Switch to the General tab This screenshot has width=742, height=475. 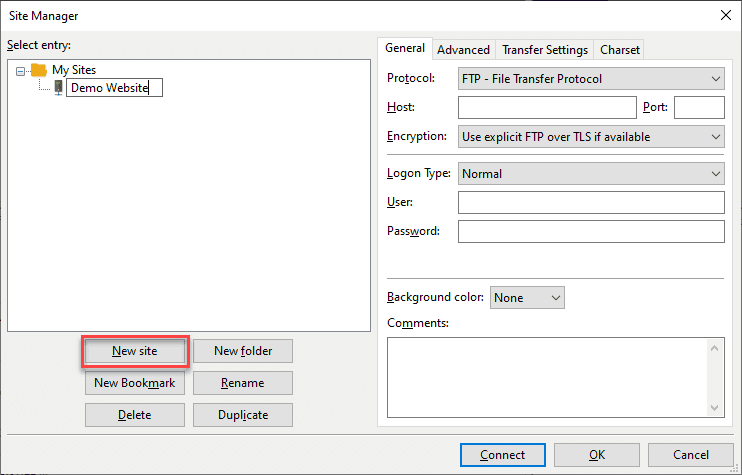pos(405,48)
